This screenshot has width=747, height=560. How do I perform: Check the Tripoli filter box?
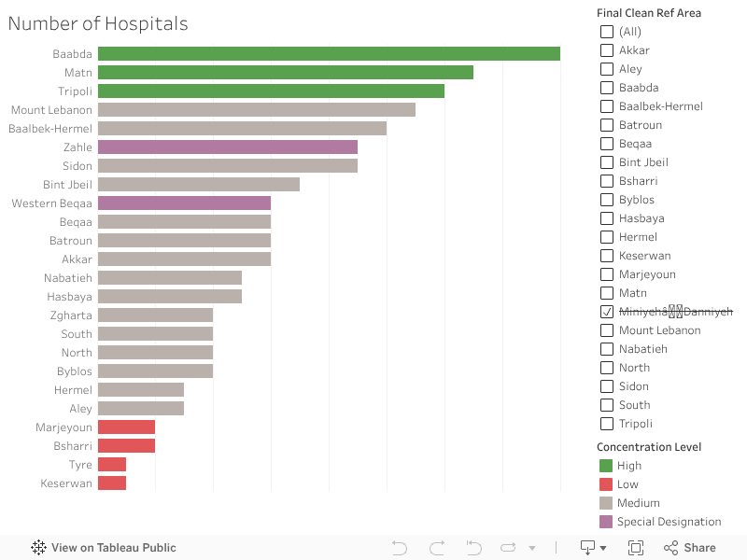(x=606, y=423)
